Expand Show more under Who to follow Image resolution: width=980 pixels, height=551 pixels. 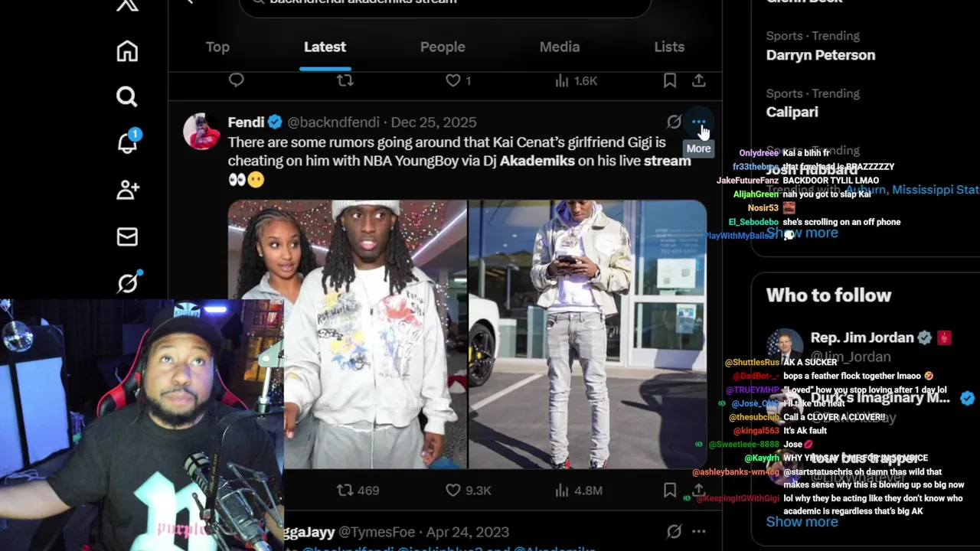802,522
